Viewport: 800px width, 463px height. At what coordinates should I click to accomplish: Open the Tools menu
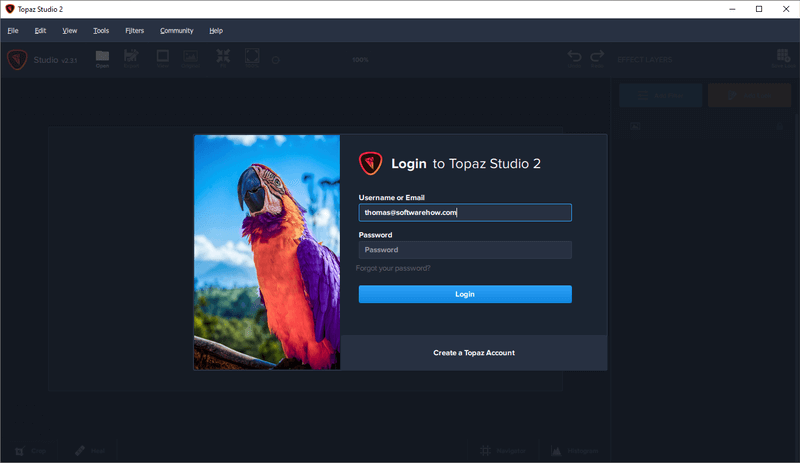point(101,31)
